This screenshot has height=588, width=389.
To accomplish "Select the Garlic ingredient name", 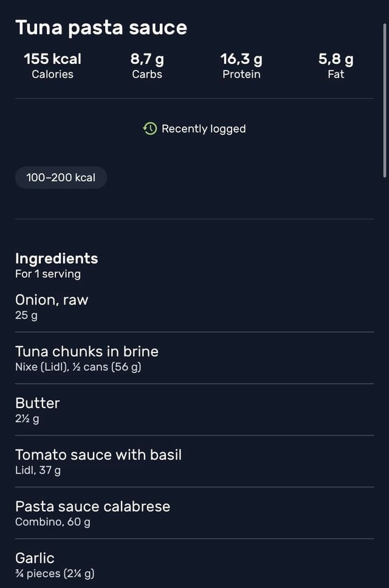I will pyautogui.click(x=35, y=558).
